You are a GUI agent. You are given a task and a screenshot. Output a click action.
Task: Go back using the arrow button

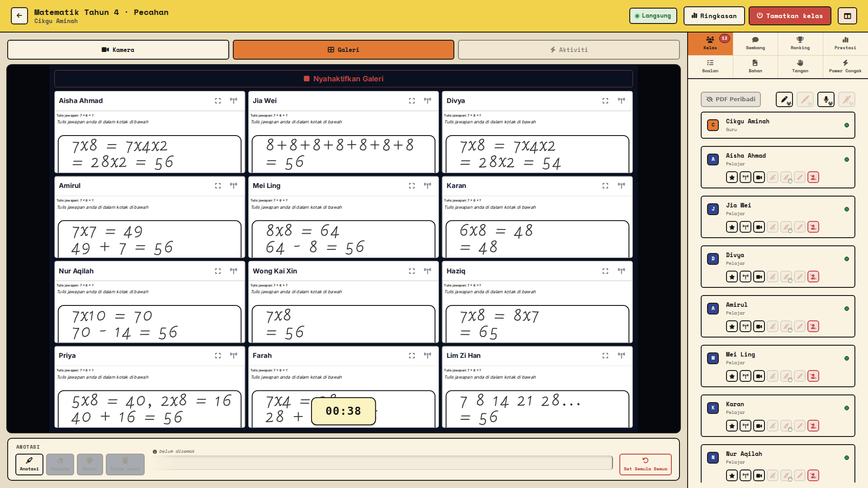(x=19, y=16)
